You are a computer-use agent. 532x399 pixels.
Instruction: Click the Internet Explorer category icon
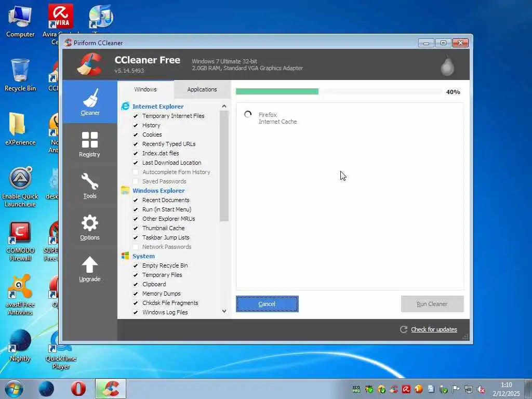coord(125,106)
